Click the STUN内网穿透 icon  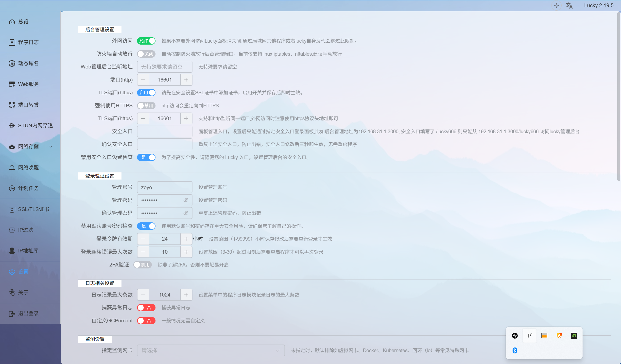point(12,126)
